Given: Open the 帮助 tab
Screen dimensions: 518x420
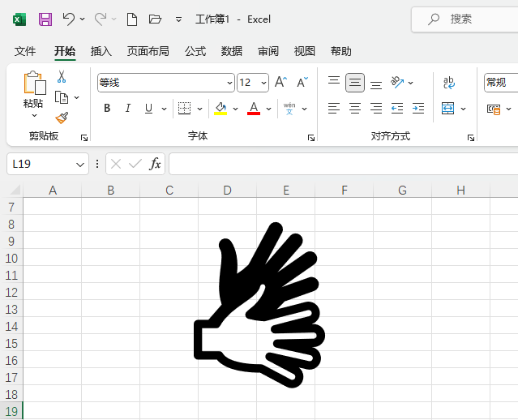Looking at the screenshot, I should pos(341,51).
